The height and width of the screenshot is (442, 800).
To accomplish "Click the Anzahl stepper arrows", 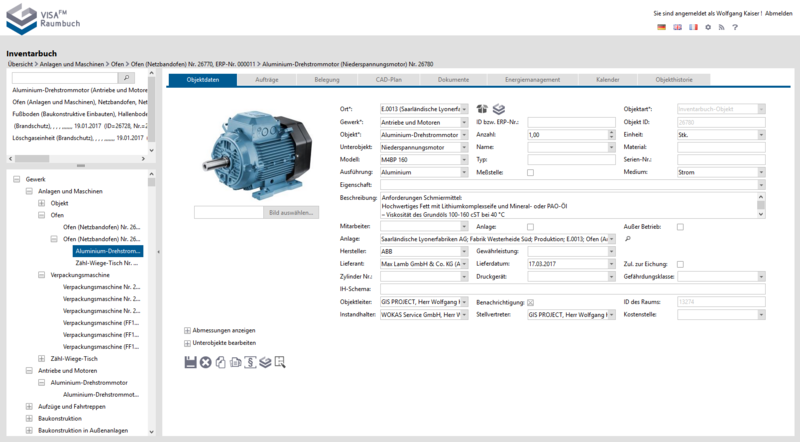I will pyautogui.click(x=611, y=135).
